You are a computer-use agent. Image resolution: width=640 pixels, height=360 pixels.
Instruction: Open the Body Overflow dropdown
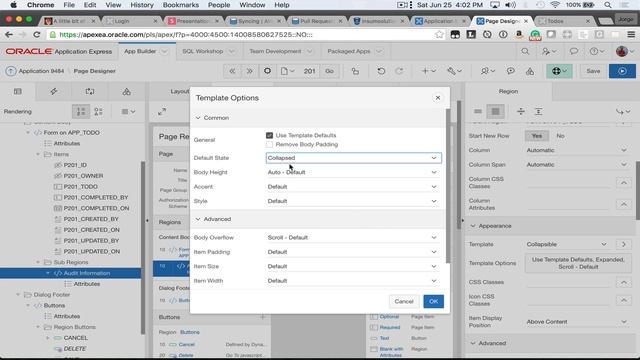353,238
